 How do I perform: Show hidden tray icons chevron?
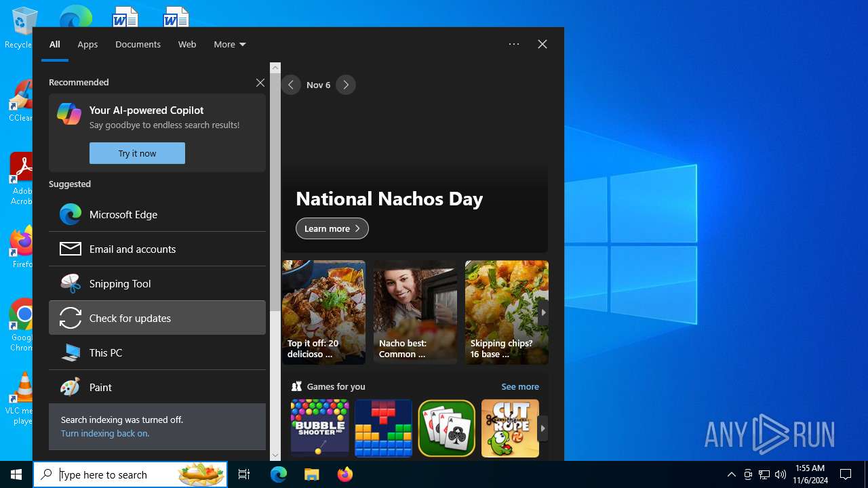point(731,474)
